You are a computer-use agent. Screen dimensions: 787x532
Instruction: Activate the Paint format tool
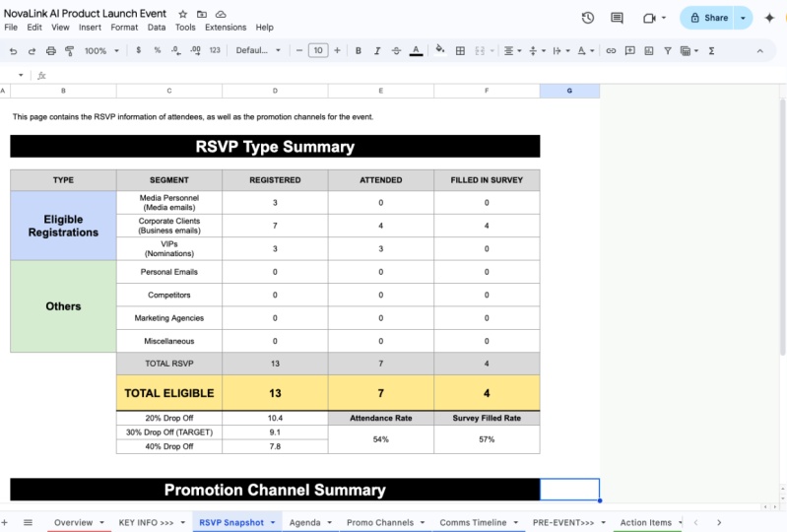(x=69, y=50)
